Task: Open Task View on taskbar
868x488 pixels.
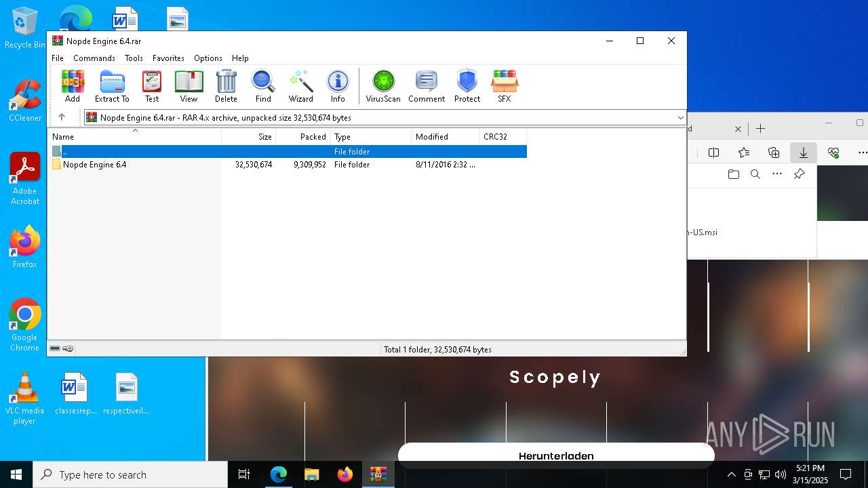Action: pyautogui.click(x=244, y=474)
